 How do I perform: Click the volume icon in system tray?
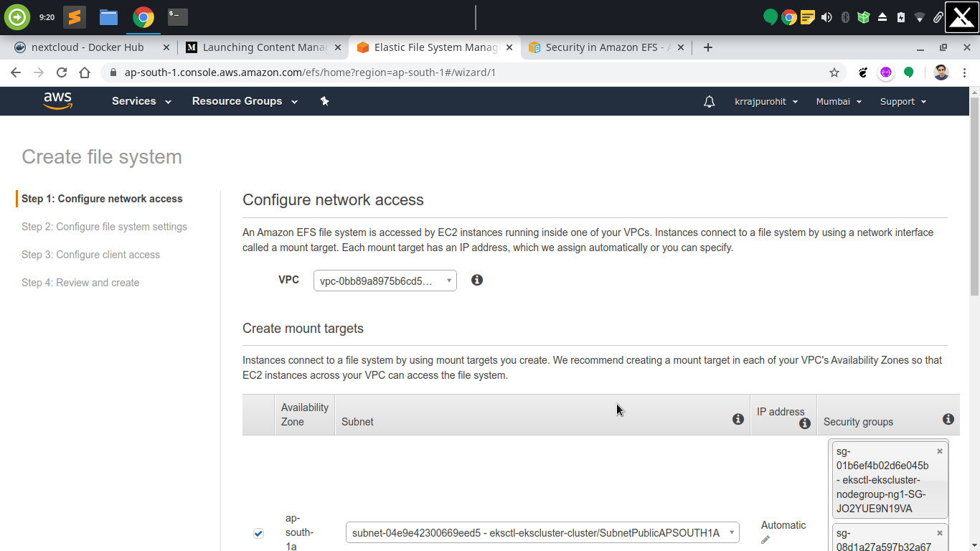coord(826,17)
